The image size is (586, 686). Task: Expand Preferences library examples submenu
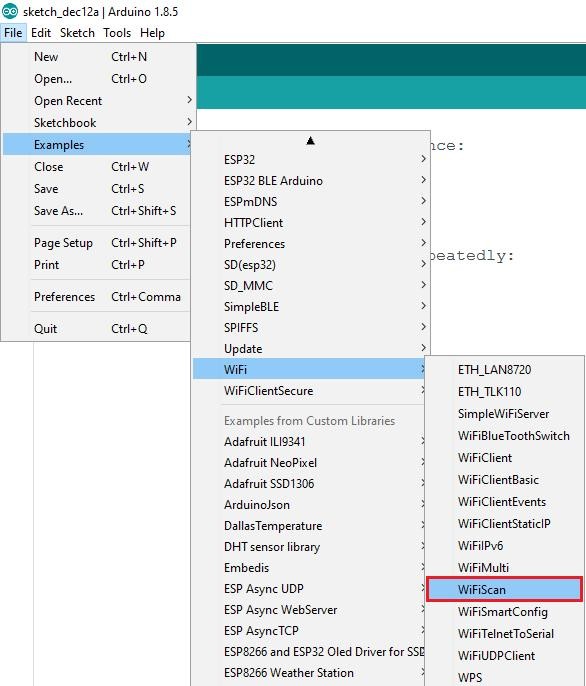[311, 244]
